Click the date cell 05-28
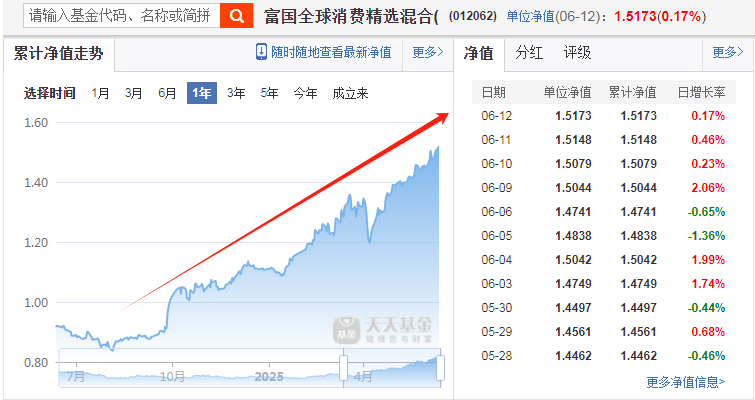This screenshot has height=400, width=755. pyautogui.click(x=496, y=356)
